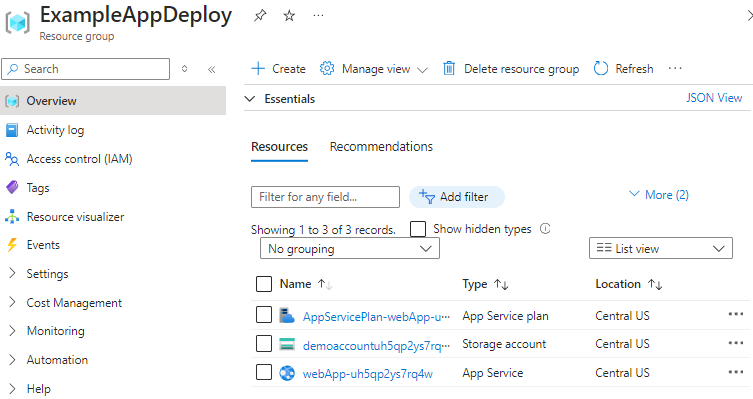
Task: Click the Add filter funnel icon
Action: 426,196
